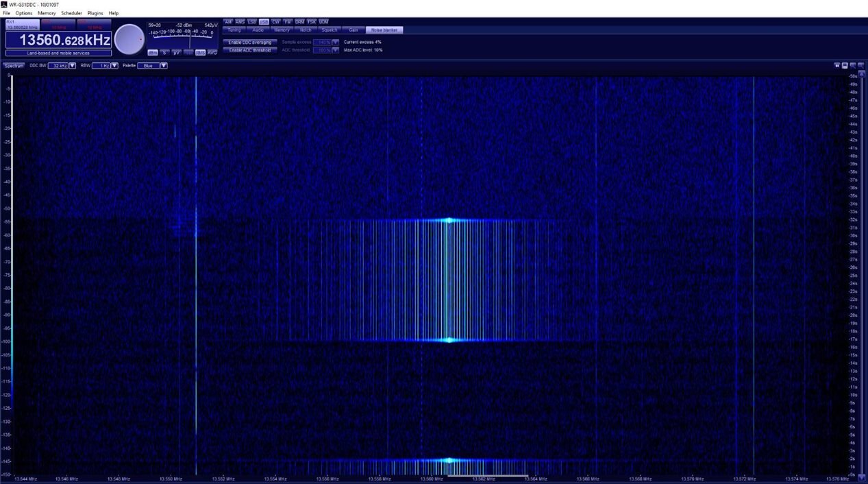The width and height of the screenshot is (868, 484).
Task: Open the File menu
Action: tap(6, 13)
